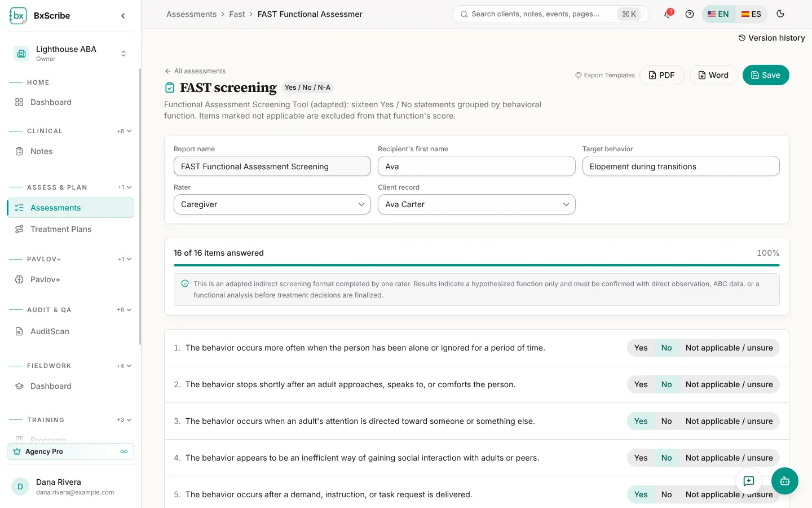
Task: Open the help question-mark icon
Action: point(689,14)
